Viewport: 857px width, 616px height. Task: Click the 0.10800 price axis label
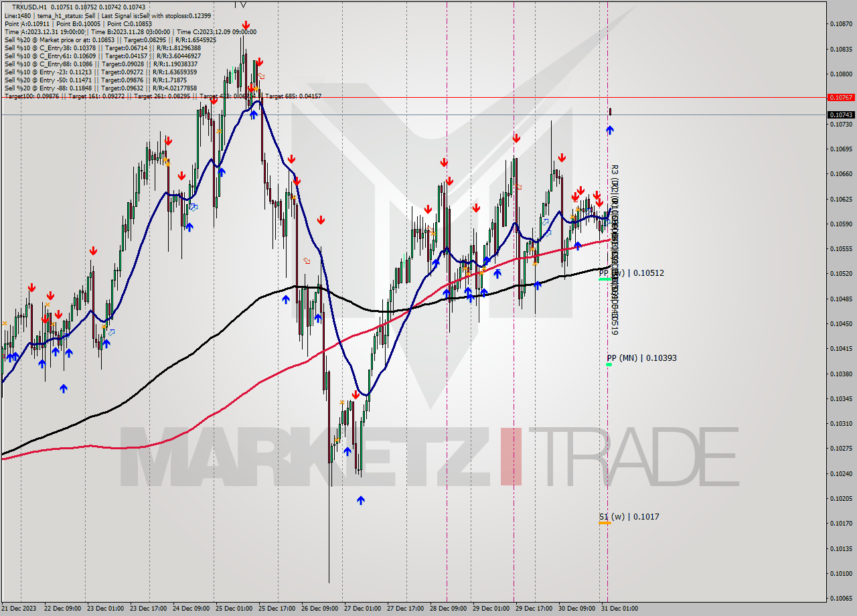point(841,74)
